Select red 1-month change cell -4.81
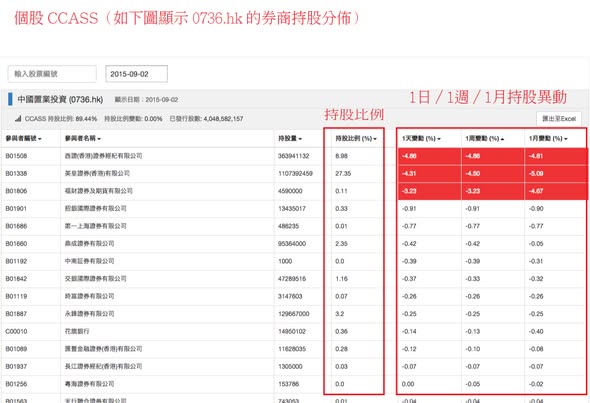Viewport: 590px width, 403px height. click(556, 156)
